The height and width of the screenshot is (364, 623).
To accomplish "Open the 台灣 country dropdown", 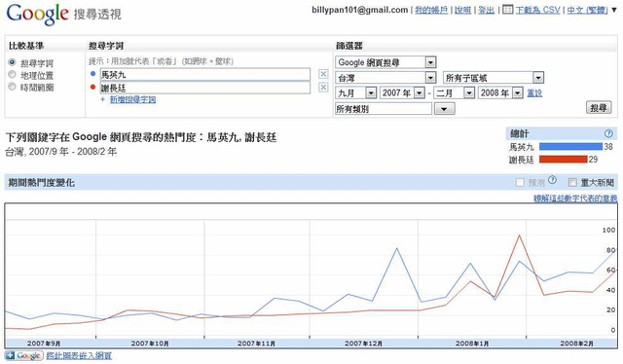I will tap(385, 78).
